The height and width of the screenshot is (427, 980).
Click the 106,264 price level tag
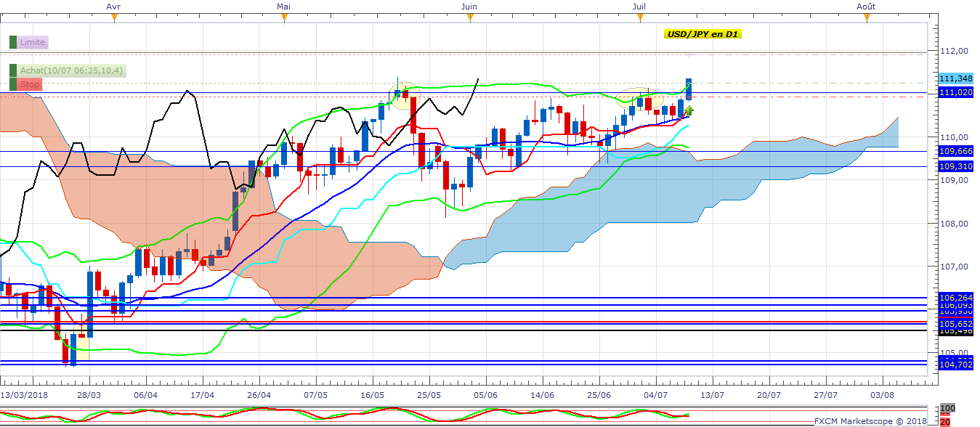point(956,298)
